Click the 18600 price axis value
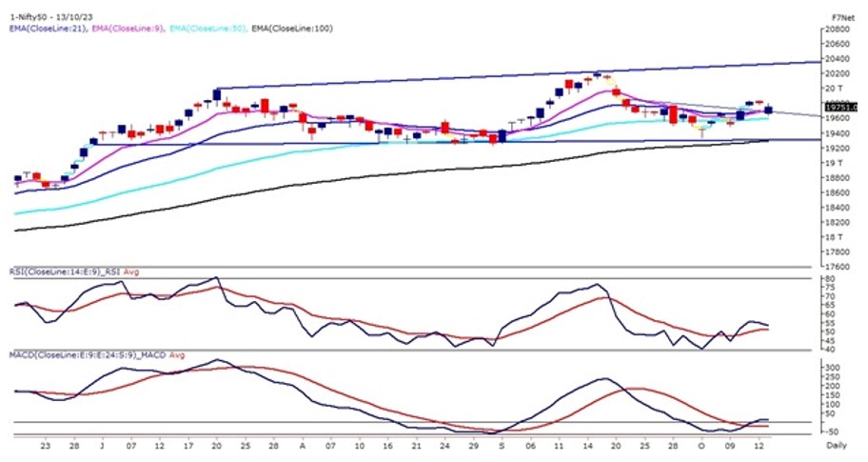Image resolution: width=868 pixels, height=462 pixels. tap(838, 192)
